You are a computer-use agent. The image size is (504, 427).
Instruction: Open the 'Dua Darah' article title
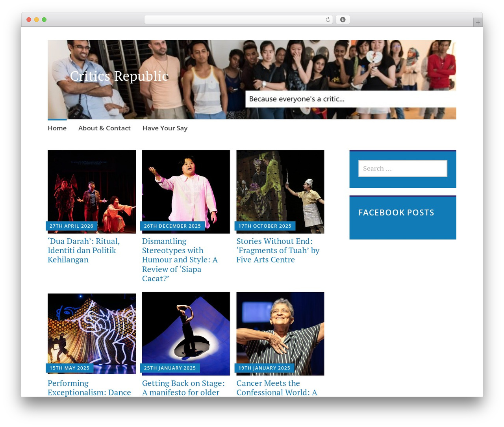click(x=83, y=251)
